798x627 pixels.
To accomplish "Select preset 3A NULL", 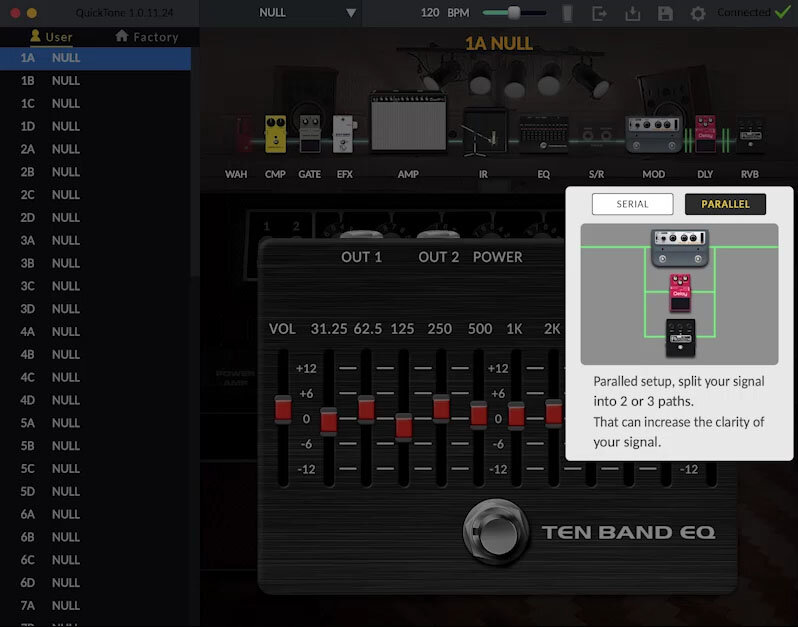I will pos(95,240).
